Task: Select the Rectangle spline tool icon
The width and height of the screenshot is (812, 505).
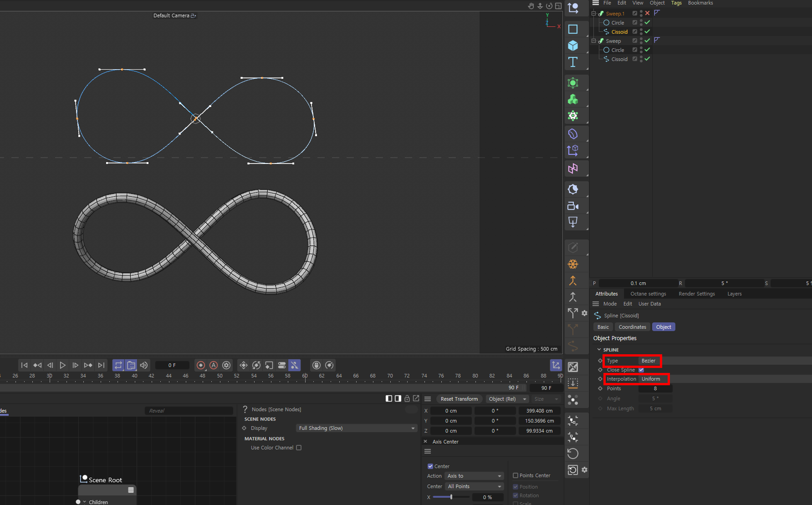Action: tap(573, 29)
